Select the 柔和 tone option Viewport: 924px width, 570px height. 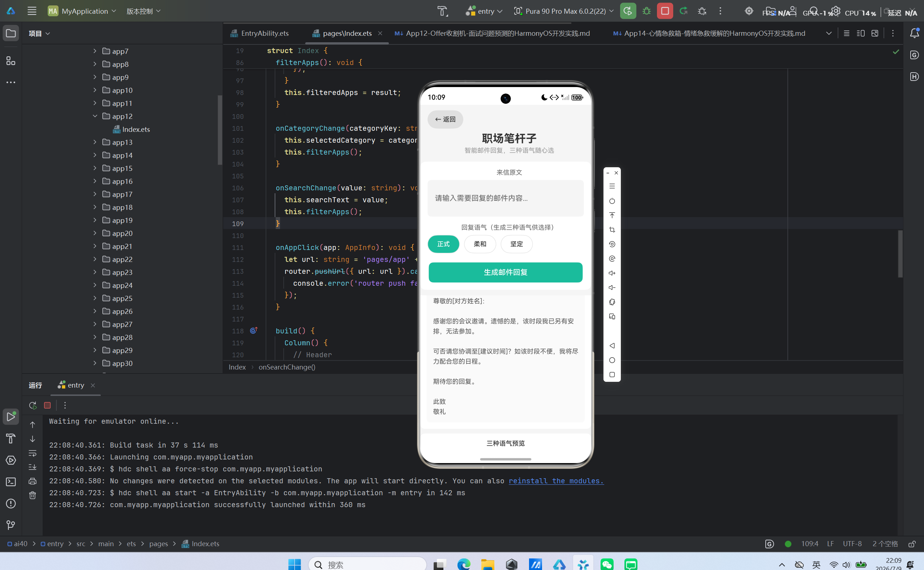pyautogui.click(x=480, y=244)
